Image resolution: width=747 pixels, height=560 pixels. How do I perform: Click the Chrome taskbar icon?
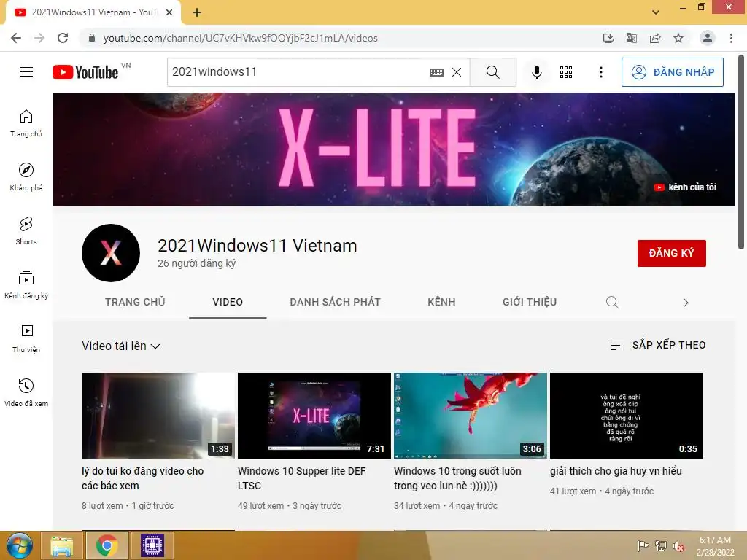[107, 545]
